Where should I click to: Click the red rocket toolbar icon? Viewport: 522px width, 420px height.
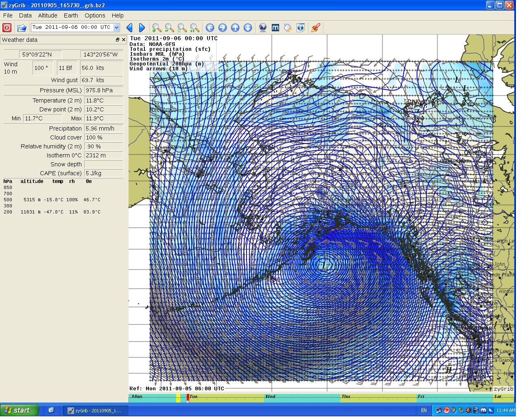tap(315, 28)
